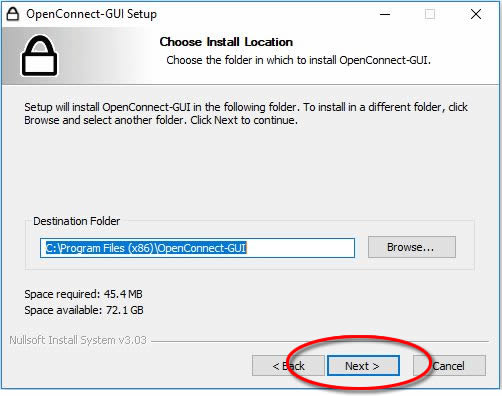
Task: Click the OpenConnect-GUI Setup title text
Action: [x=92, y=14]
